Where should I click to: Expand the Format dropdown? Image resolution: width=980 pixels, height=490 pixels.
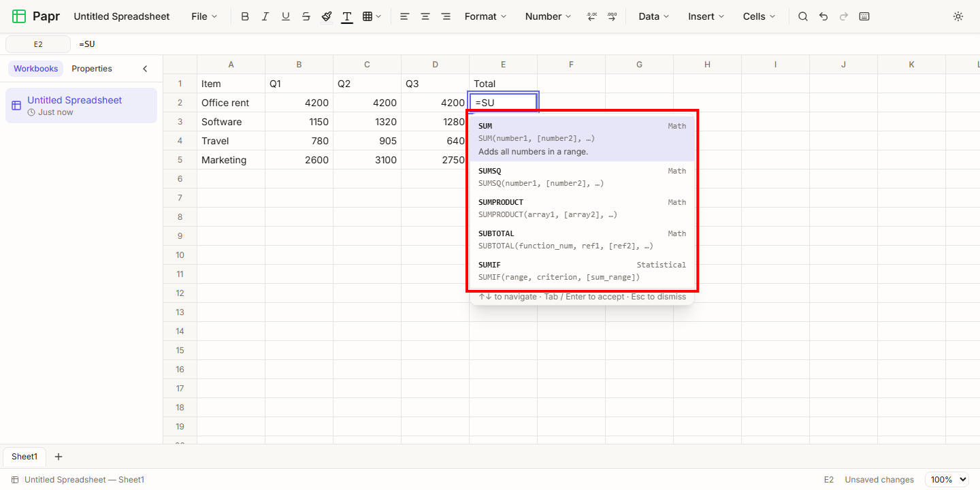click(486, 16)
